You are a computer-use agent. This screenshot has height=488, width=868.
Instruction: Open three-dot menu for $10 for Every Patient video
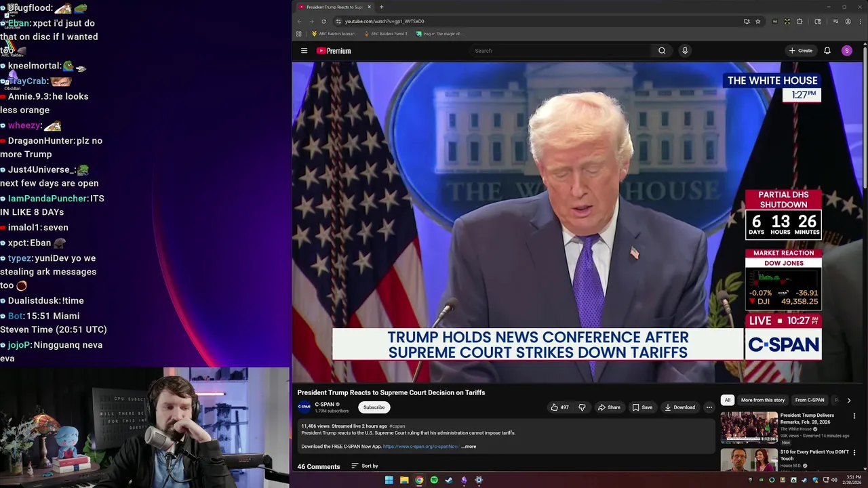pyautogui.click(x=854, y=453)
